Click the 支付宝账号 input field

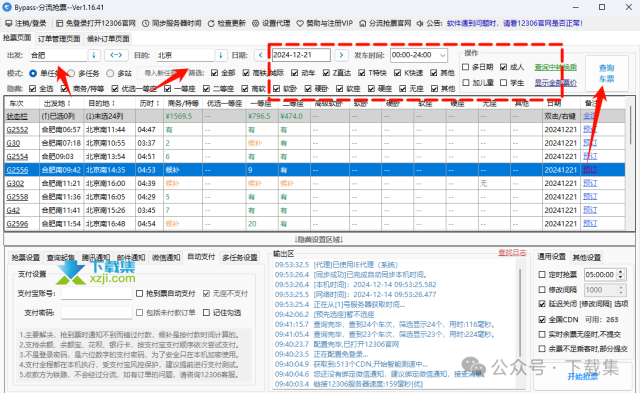tap(97, 293)
